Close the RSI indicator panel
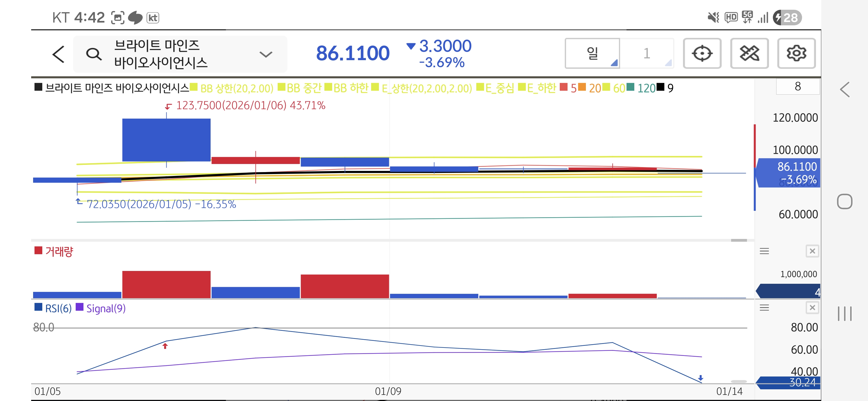 (812, 307)
